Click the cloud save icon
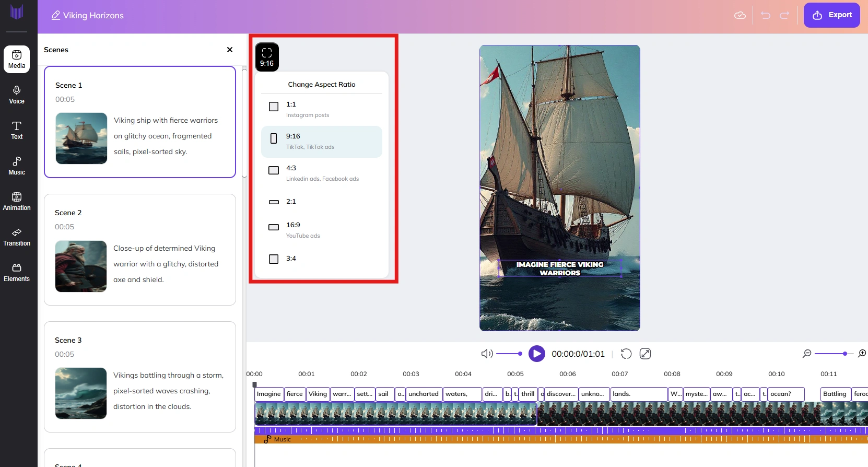Viewport: 868px width, 467px height. 740,15
